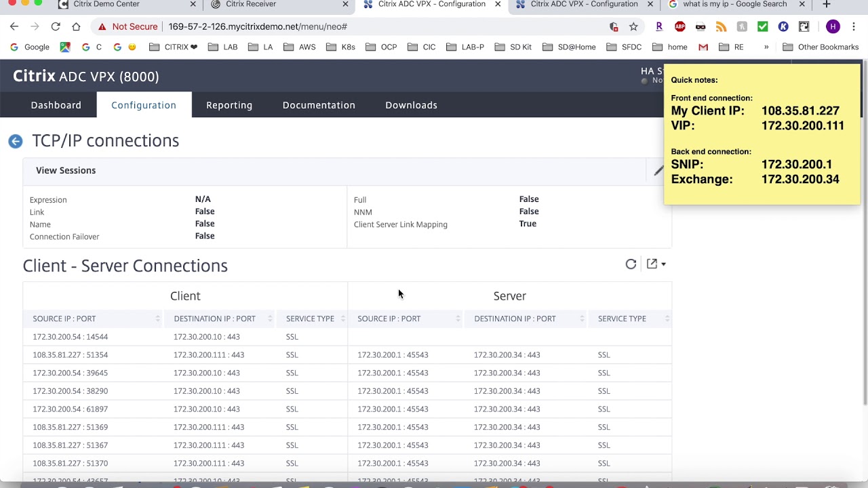This screenshot has height=488, width=868.
Task: Open the Google Maps bookmark icon
Action: 65,47
